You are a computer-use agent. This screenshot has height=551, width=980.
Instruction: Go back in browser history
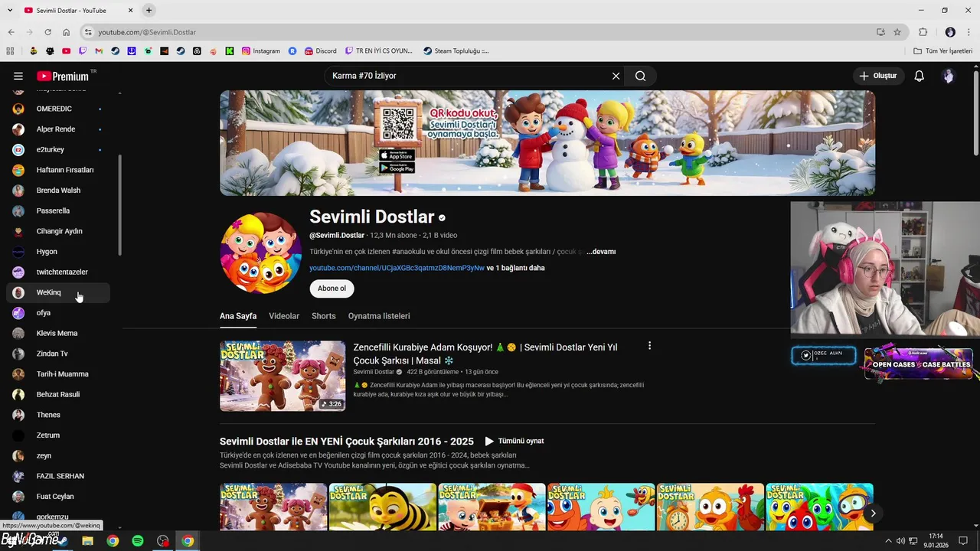(11, 32)
